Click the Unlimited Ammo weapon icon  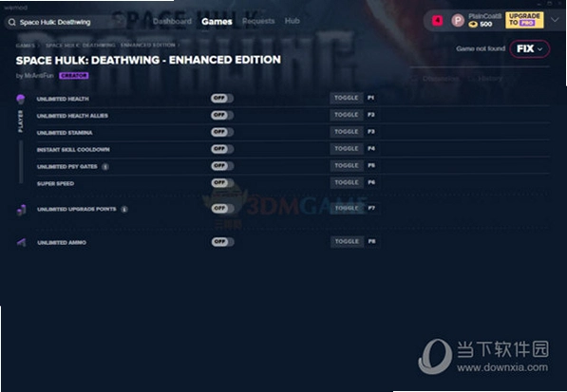click(21, 242)
